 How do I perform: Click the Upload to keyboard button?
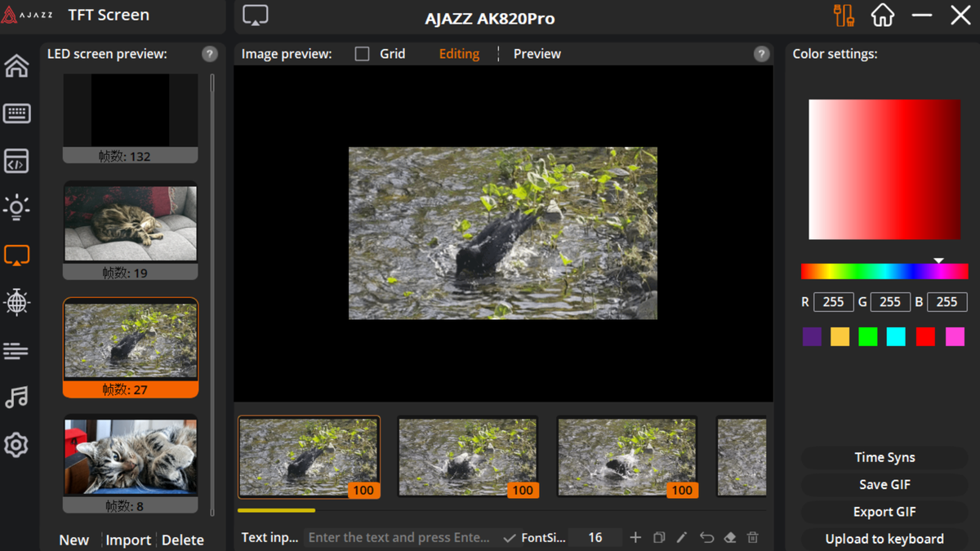[x=884, y=539]
